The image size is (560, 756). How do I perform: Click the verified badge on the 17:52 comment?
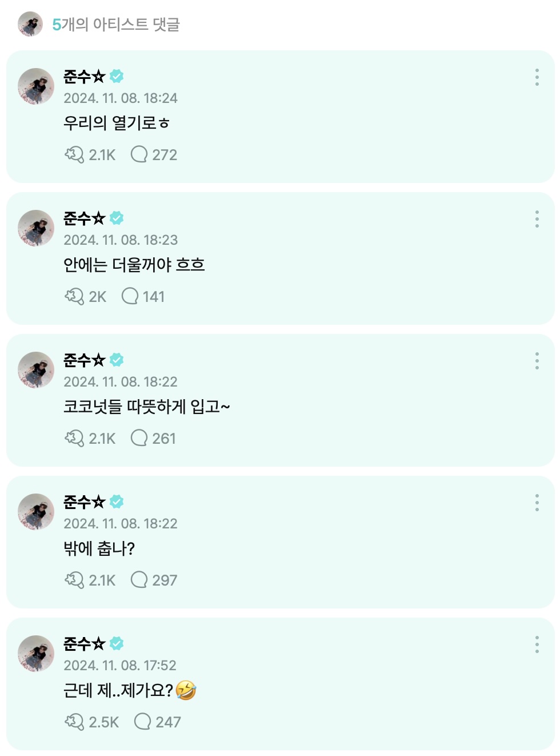click(x=117, y=643)
